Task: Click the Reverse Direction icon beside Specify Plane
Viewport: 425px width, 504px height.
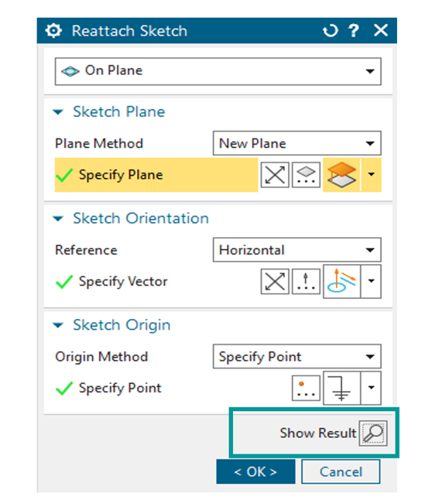Action: pos(275,175)
